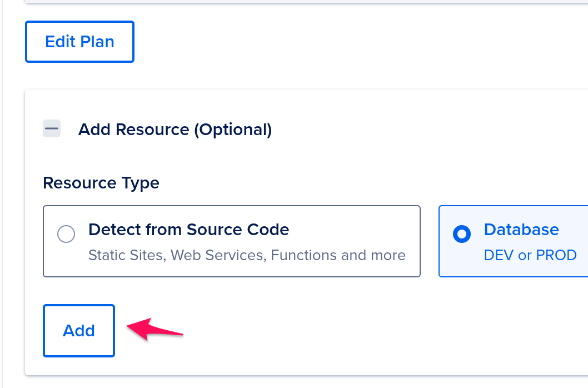Click the red arrow pointing at Add
The width and height of the screenshot is (588, 388).
(x=155, y=330)
